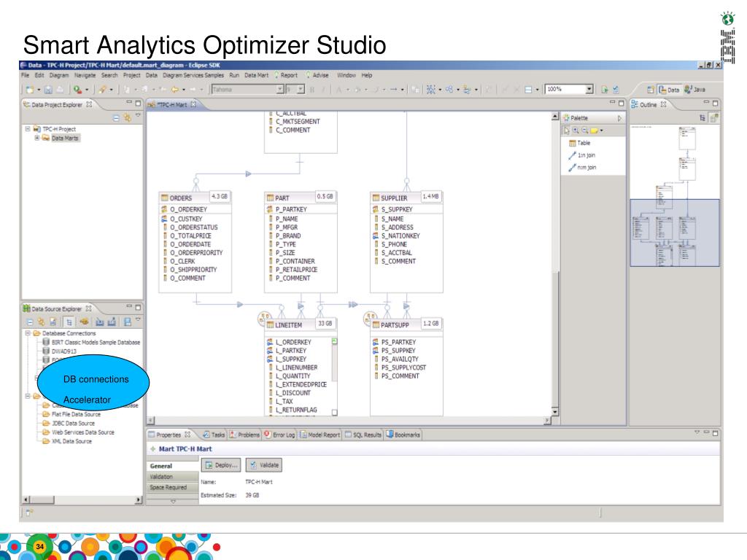Select the Flat File Data Source item
The image size is (747, 560).
point(71,414)
